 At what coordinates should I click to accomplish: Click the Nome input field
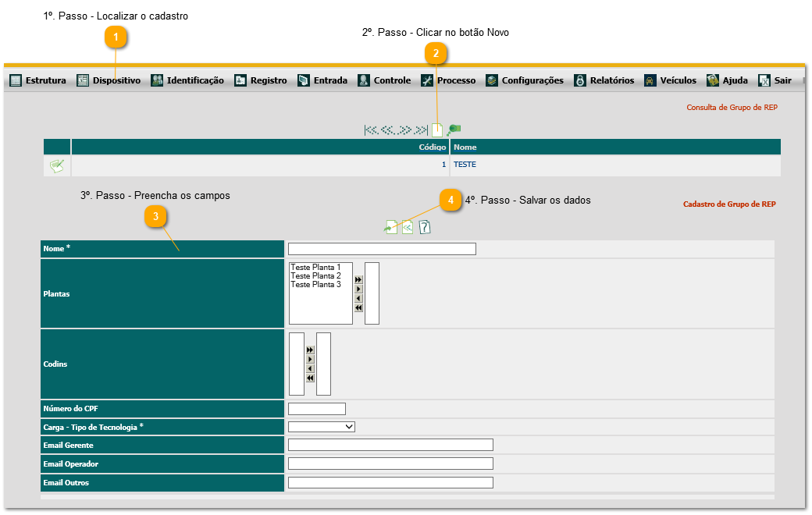(x=382, y=249)
